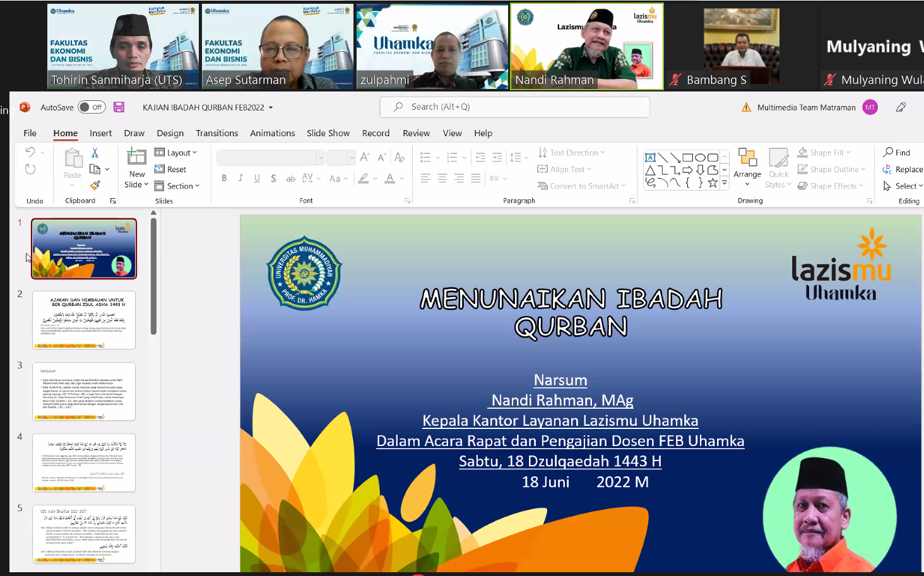Open the Font Color picker

pyautogui.click(x=390, y=179)
